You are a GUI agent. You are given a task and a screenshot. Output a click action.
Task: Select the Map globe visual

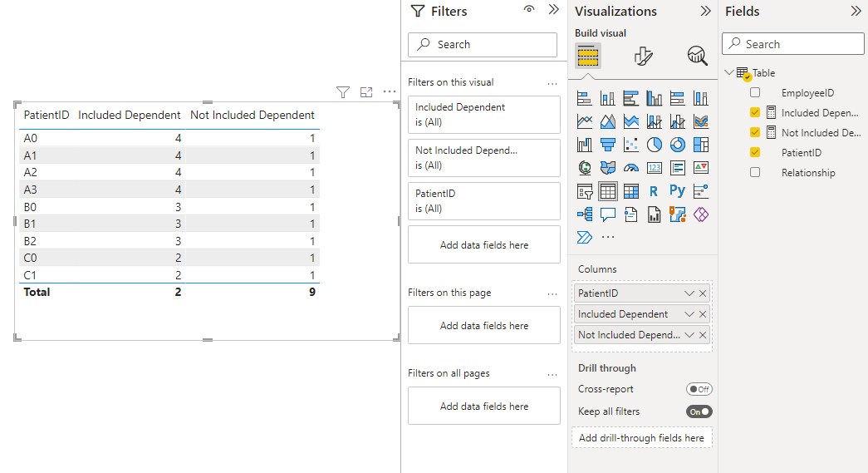[x=585, y=168]
